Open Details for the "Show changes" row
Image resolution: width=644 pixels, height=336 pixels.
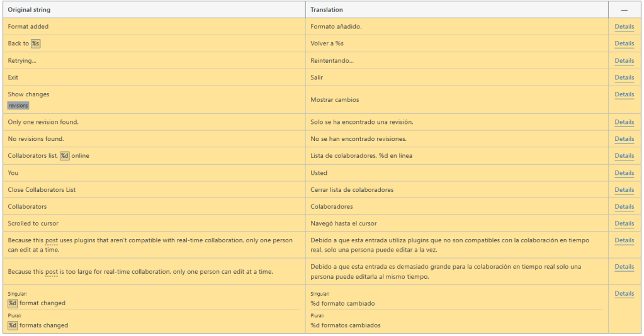click(x=624, y=94)
